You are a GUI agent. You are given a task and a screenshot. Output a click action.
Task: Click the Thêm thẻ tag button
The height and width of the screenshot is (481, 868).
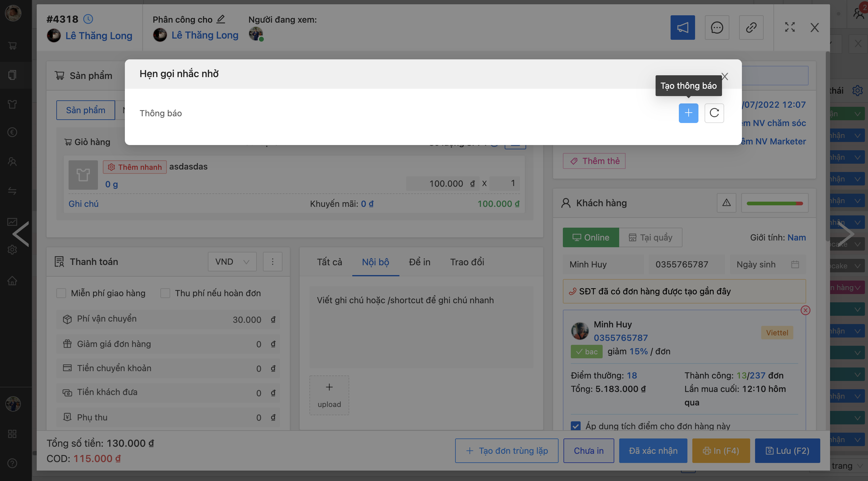(594, 161)
